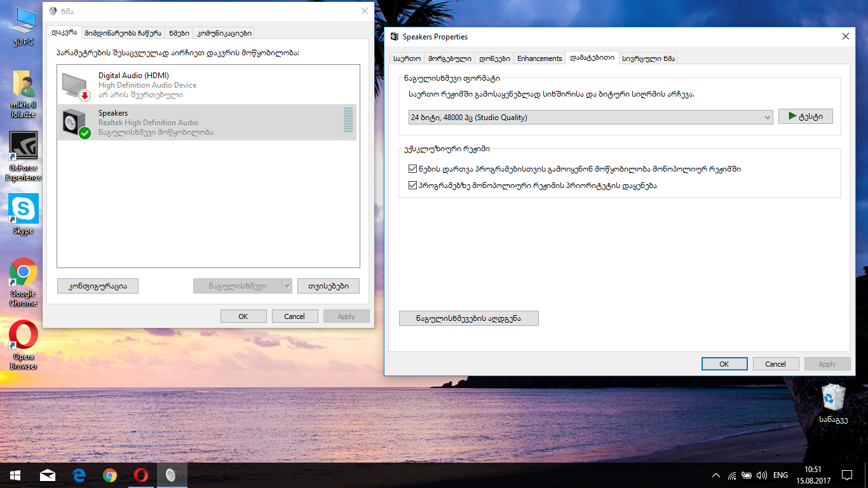Screen dimensions: 868x488
Task: Open the clock showing 10:51 and 15.08.2017
Action: click(x=813, y=475)
